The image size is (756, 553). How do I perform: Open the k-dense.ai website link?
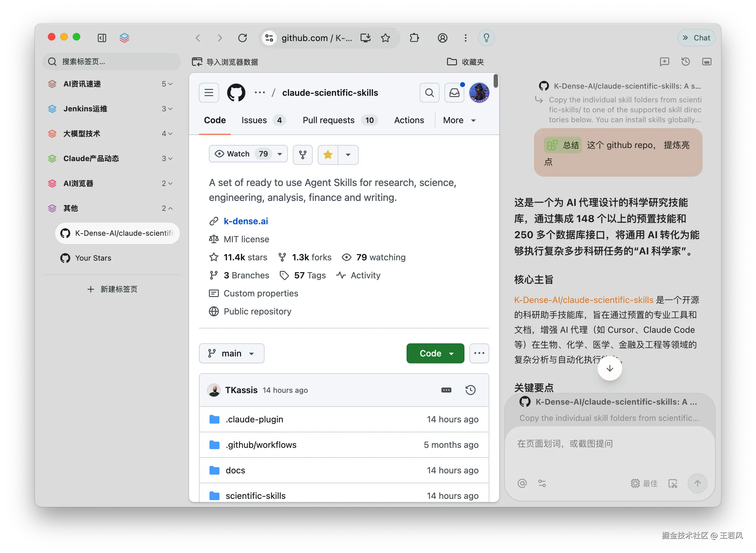pyautogui.click(x=246, y=221)
